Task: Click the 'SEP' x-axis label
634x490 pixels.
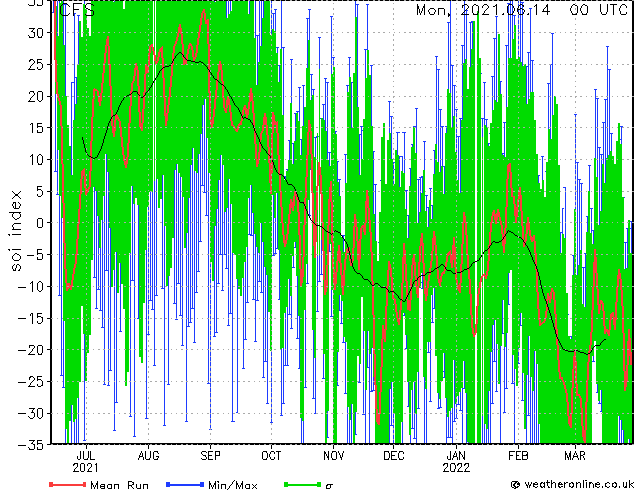Action: point(210,456)
